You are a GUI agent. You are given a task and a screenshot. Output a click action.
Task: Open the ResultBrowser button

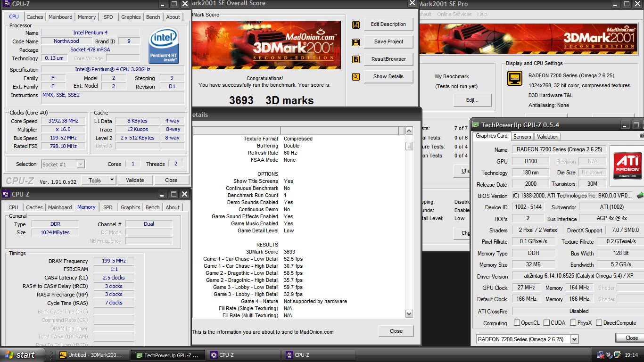(388, 59)
